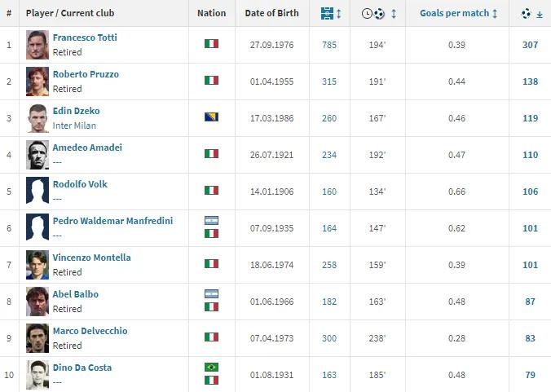Click the Argentine flag for Pedro Waldemar Manfredini
Viewport: 551px width, 392px height.
point(211,221)
